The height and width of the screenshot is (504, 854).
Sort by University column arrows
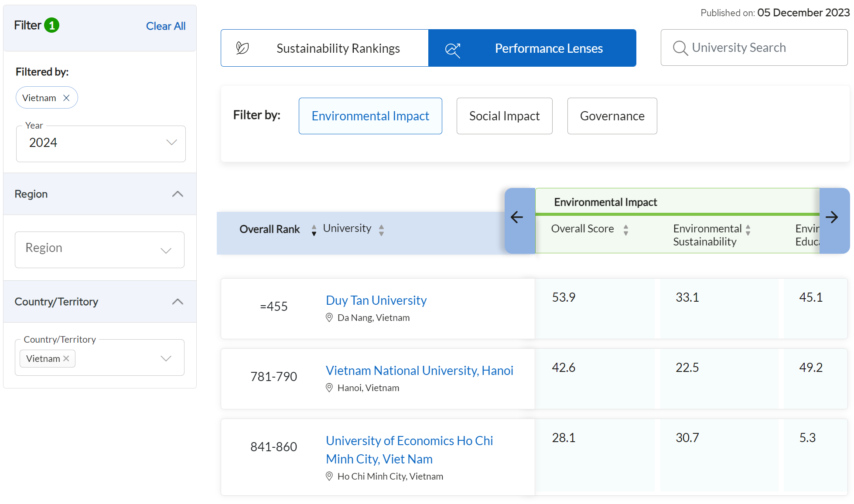click(x=382, y=230)
